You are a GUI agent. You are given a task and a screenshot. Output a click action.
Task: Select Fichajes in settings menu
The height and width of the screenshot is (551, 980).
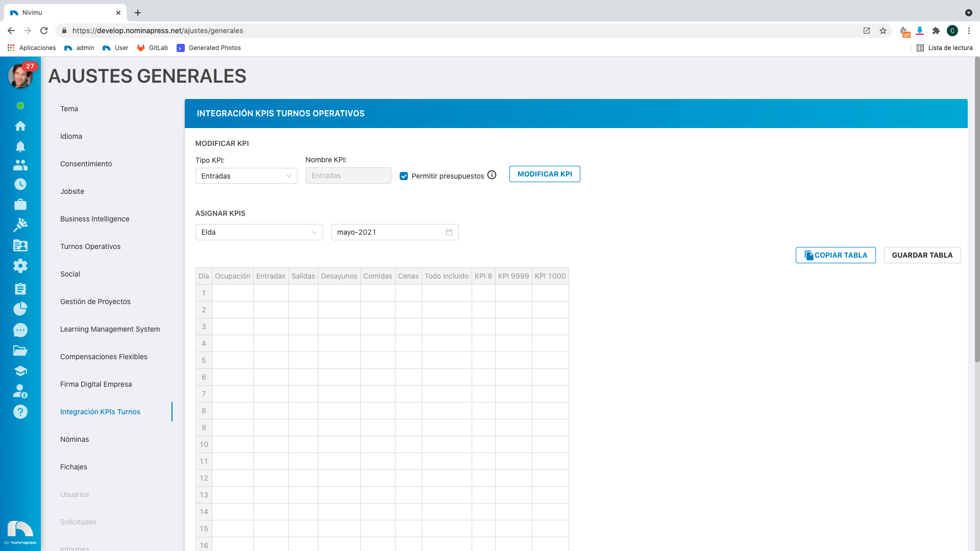[x=73, y=467]
